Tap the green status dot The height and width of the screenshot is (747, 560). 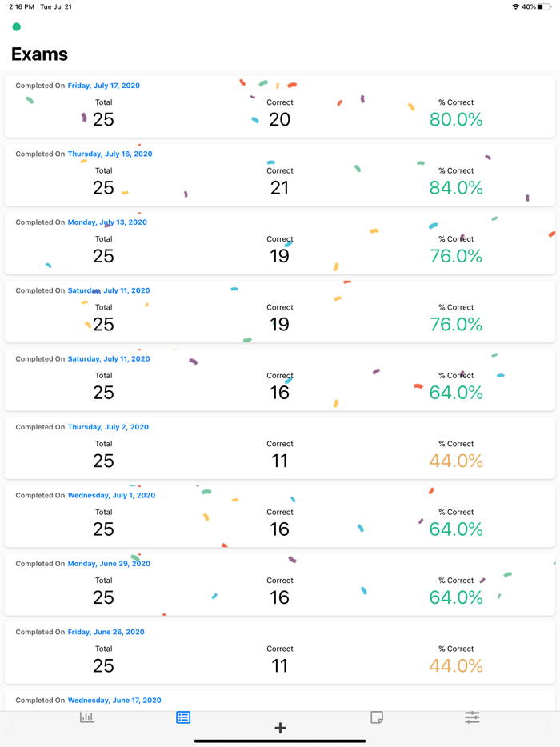click(x=16, y=27)
